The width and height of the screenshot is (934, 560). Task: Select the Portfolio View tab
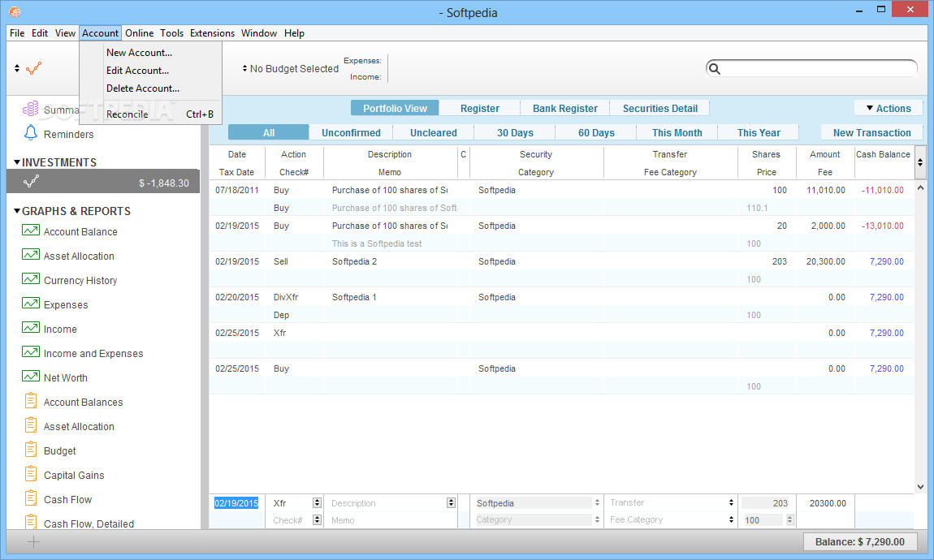click(x=395, y=108)
